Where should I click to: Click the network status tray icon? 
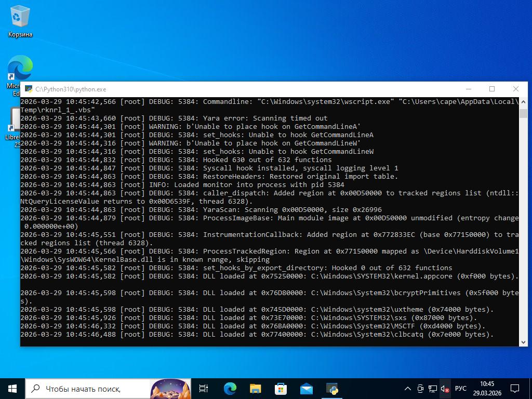(x=432, y=389)
